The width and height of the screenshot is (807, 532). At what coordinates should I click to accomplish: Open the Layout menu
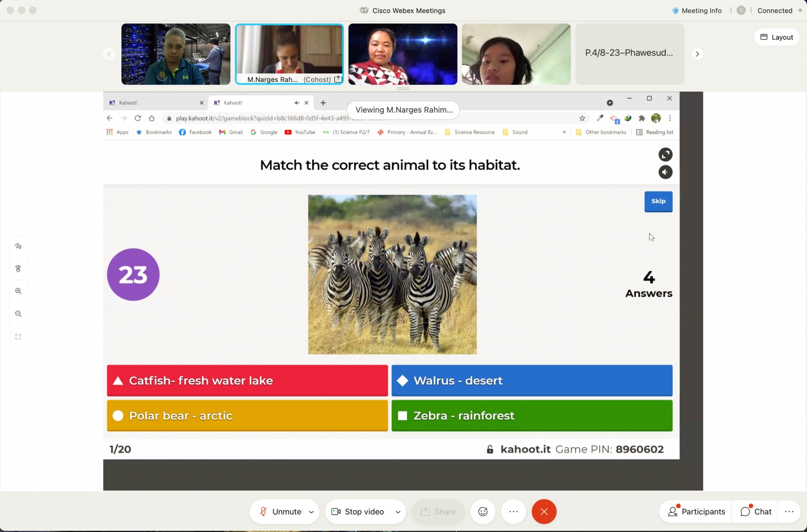pos(777,37)
